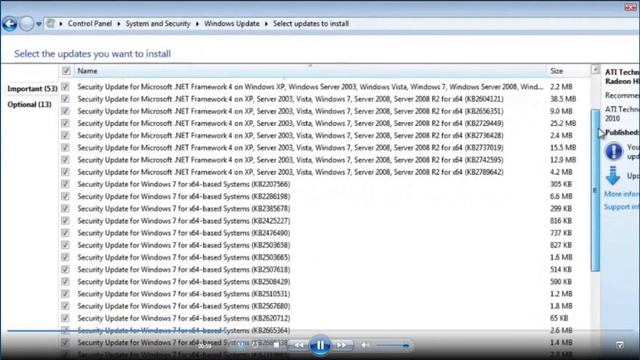Uncheck the KB2508429 update checkbox
Screen dimensions: 640x360
(x=65, y=282)
